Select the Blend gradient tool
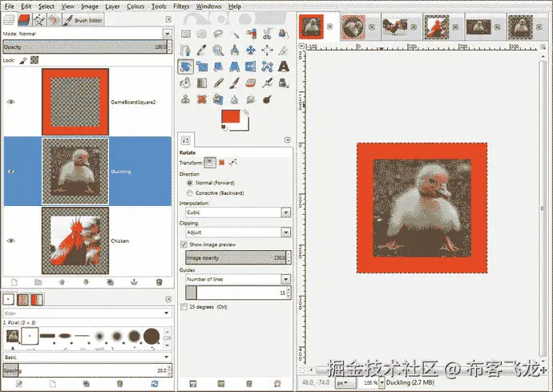 pos(202,83)
